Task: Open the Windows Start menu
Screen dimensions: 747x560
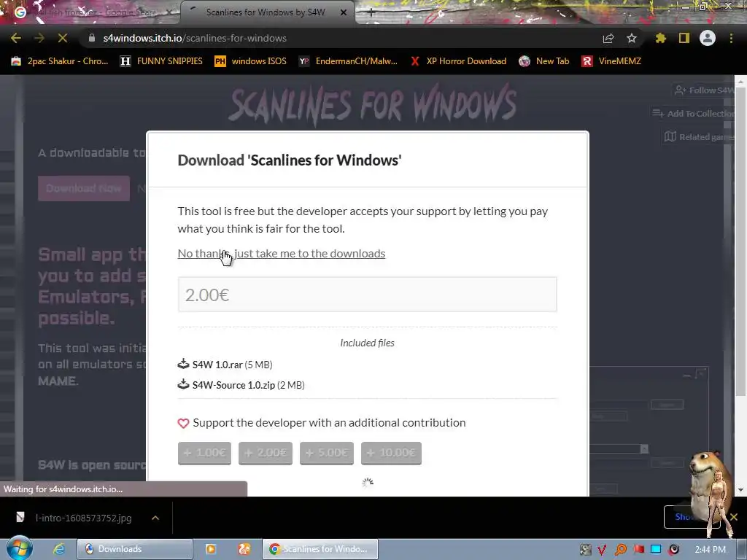Action: 19,548
